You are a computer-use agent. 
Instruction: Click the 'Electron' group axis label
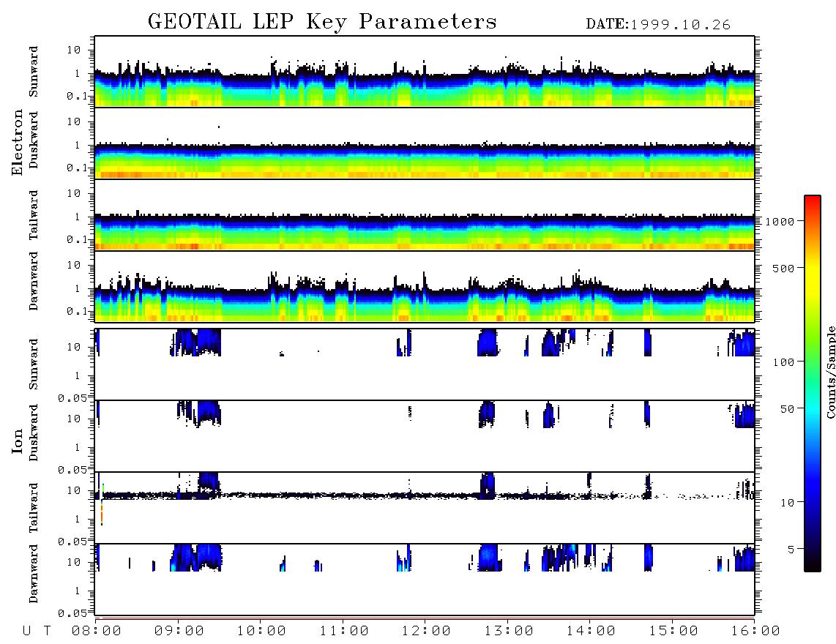pyautogui.click(x=17, y=143)
